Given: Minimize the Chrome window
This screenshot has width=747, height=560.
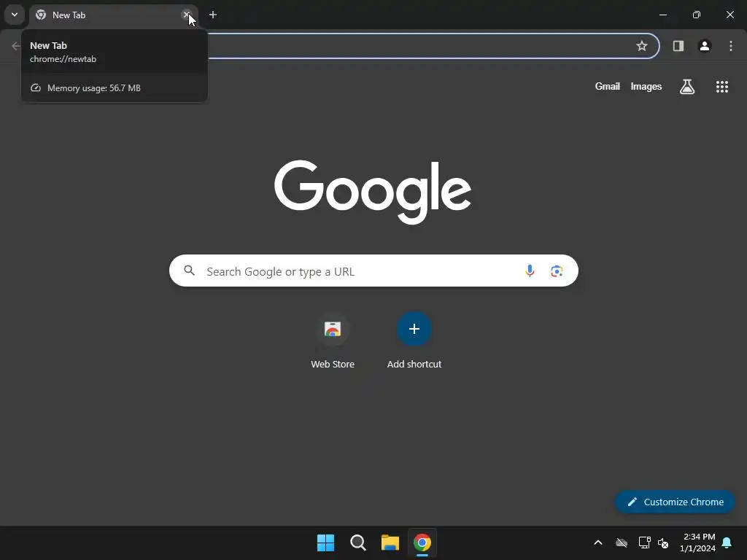Looking at the screenshot, I should click(x=662, y=15).
